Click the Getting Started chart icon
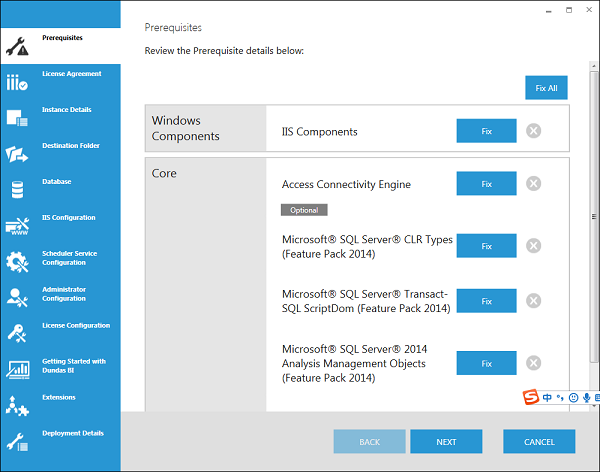600x472 pixels. click(18, 370)
